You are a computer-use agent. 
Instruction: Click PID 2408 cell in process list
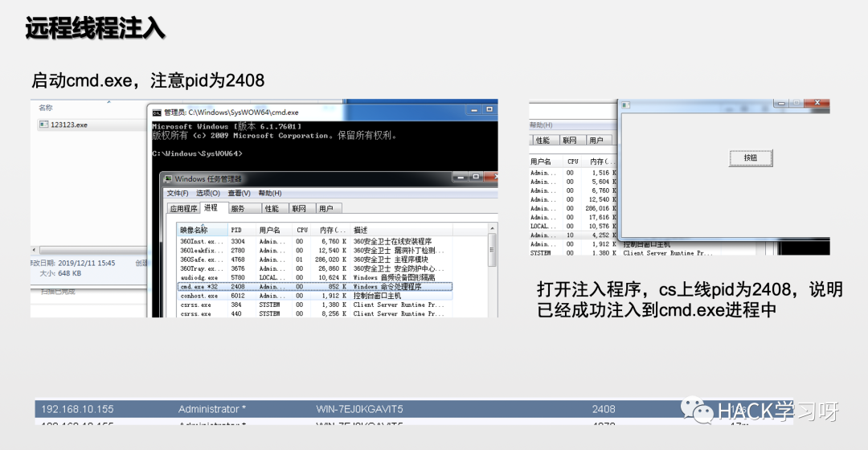[237, 287]
